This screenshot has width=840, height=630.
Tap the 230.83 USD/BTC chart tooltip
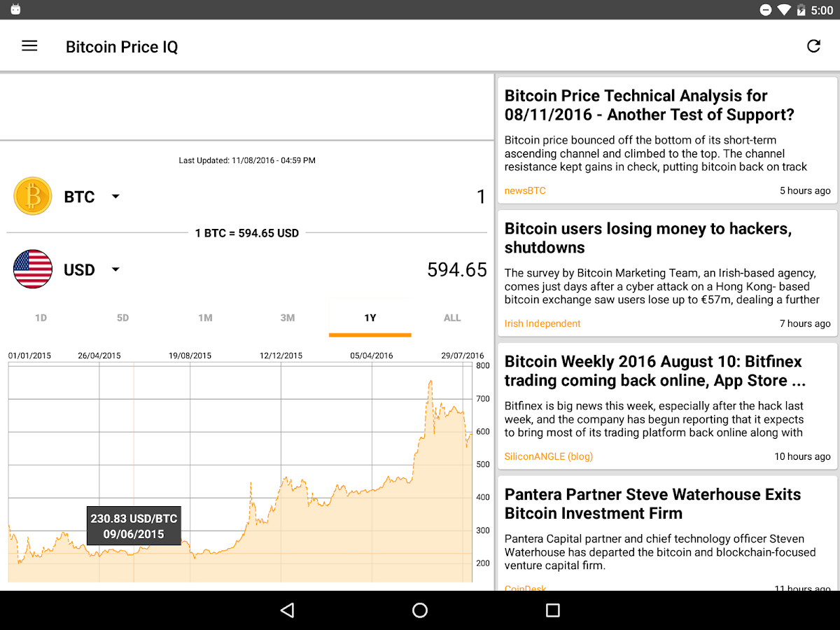(x=134, y=526)
